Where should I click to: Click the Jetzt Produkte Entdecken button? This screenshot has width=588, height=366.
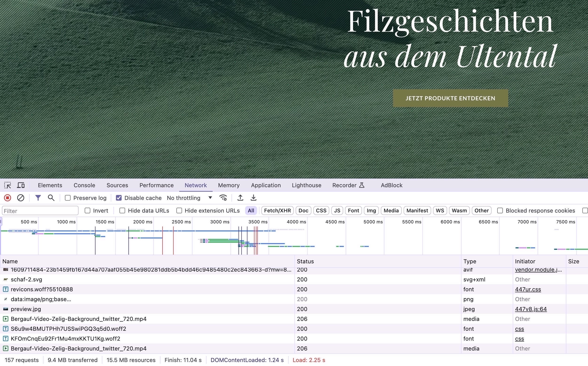(x=450, y=98)
